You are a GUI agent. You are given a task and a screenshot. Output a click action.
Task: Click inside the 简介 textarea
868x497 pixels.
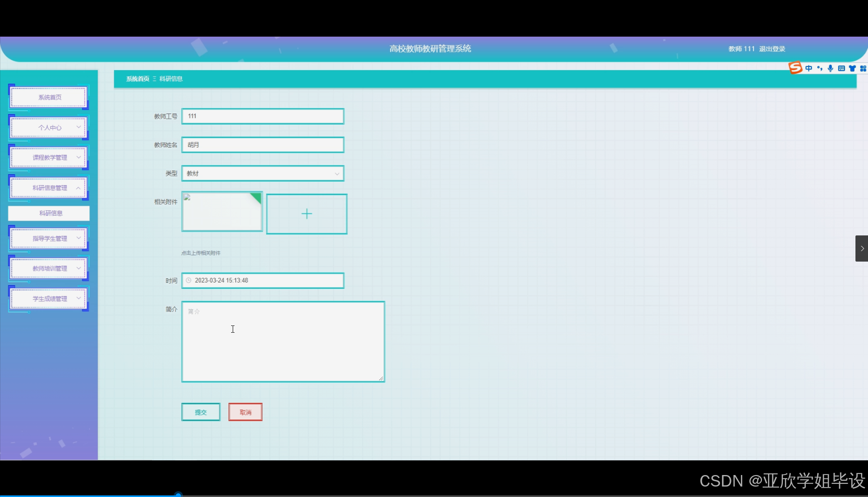pos(283,342)
